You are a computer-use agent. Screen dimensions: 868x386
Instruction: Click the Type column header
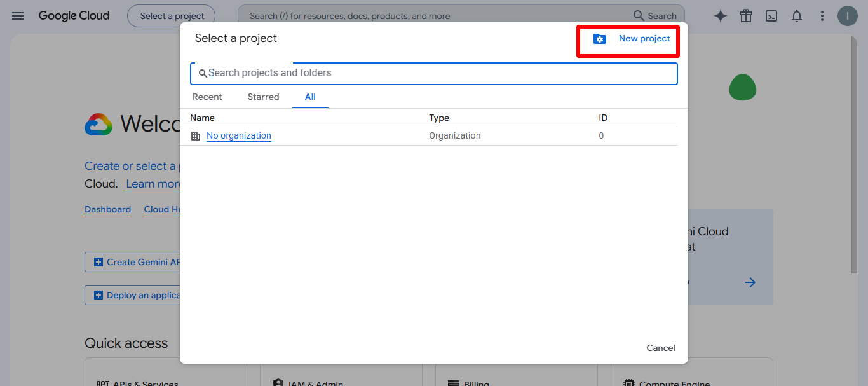pyautogui.click(x=439, y=118)
